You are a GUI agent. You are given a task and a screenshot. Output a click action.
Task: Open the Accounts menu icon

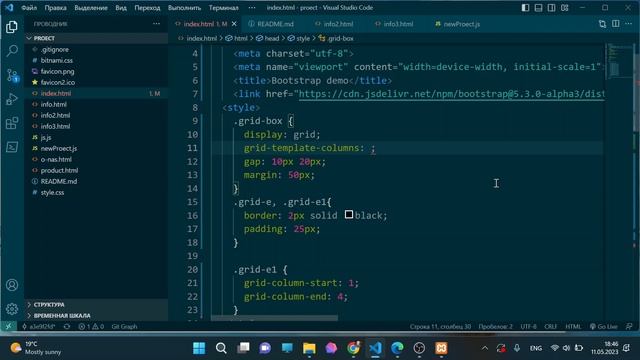pos(12,285)
